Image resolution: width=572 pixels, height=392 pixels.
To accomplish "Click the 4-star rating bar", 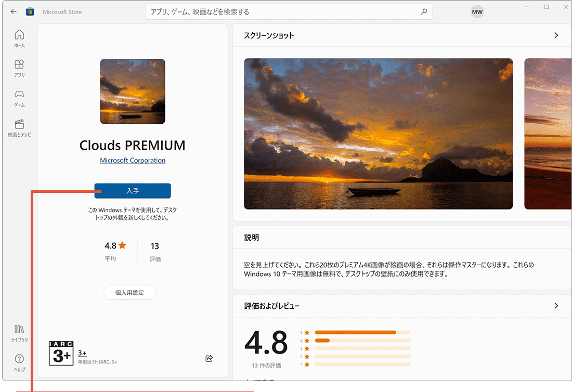I will (x=362, y=341).
